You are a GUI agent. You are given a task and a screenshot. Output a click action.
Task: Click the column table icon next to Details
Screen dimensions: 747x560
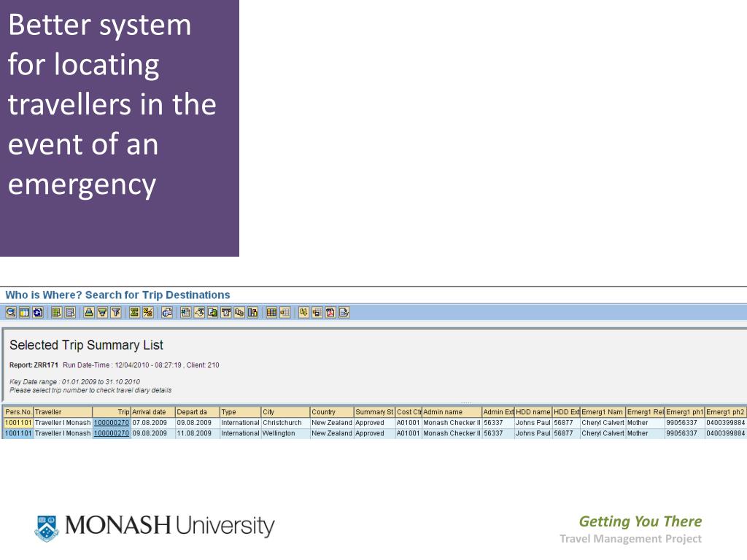coord(24,312)
